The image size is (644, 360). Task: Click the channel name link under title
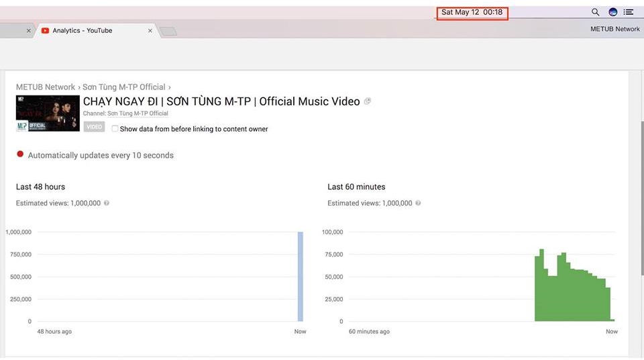pyautogui.click(x=138, y=114)
